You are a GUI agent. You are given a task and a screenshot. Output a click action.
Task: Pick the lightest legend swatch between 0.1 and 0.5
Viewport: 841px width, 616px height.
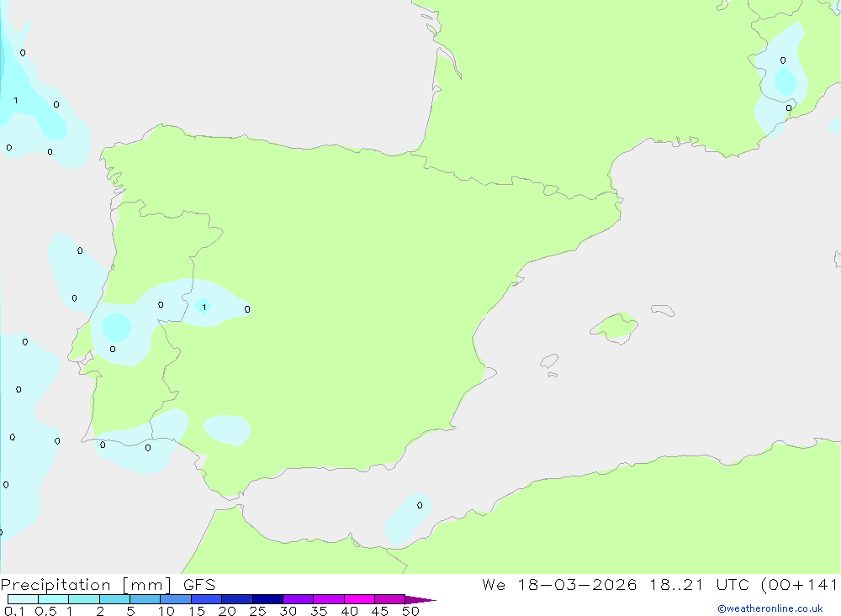click(23, 599)
